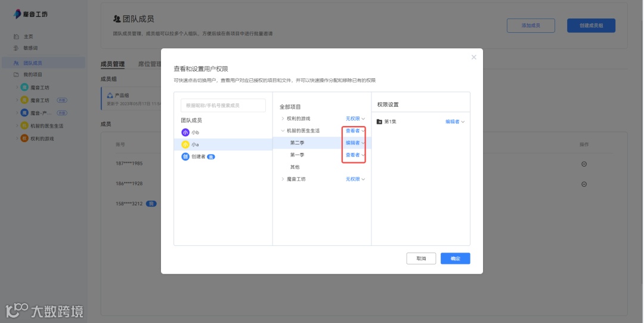Click account 158****3212 in member table
This screenshot has width=644, height=323.
coord(129,204)
